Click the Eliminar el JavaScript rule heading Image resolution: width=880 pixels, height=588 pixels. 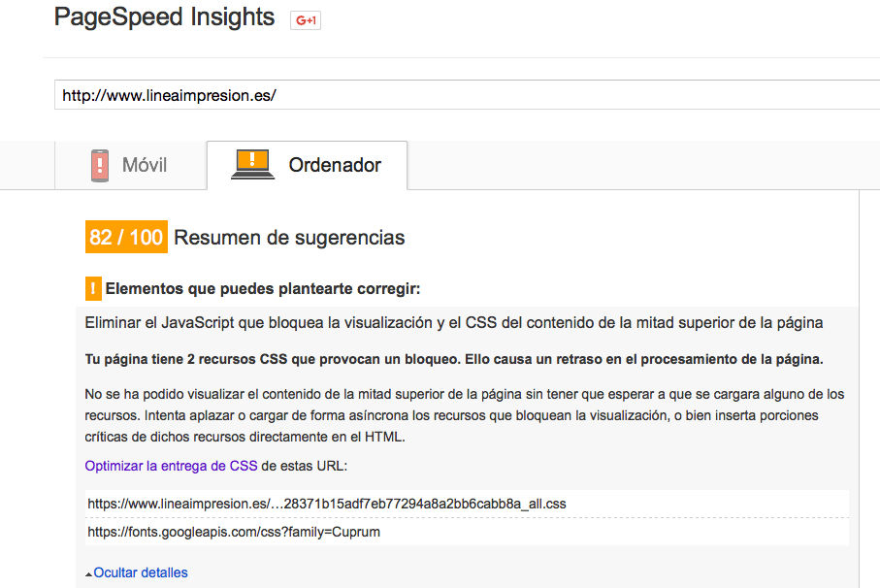(x=454, y=322)
